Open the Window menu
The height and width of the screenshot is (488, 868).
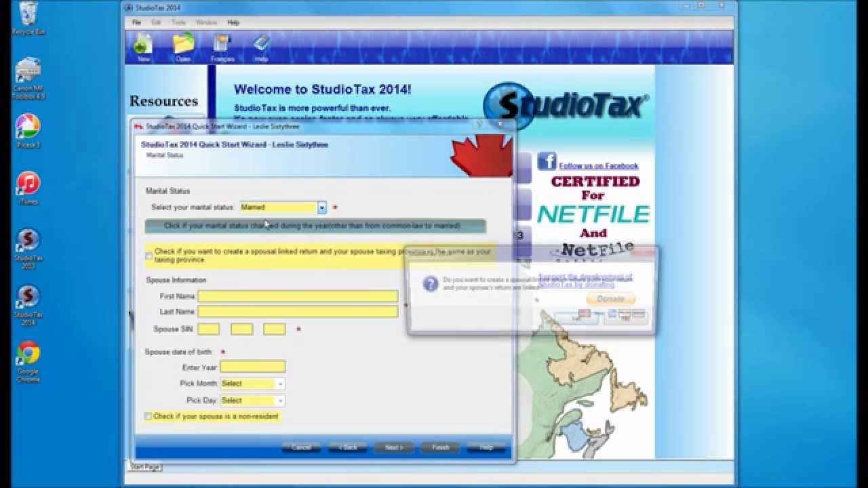[207, 22]
